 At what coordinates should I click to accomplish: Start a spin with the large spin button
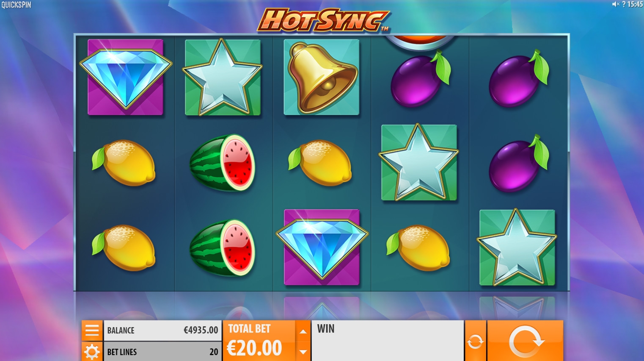point(525,341)
